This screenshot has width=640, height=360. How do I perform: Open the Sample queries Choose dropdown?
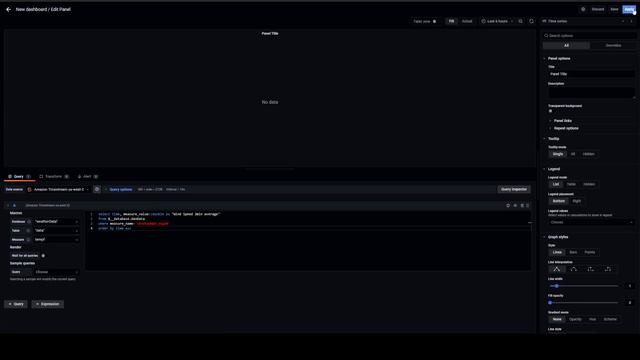click(x=56, y=272)
